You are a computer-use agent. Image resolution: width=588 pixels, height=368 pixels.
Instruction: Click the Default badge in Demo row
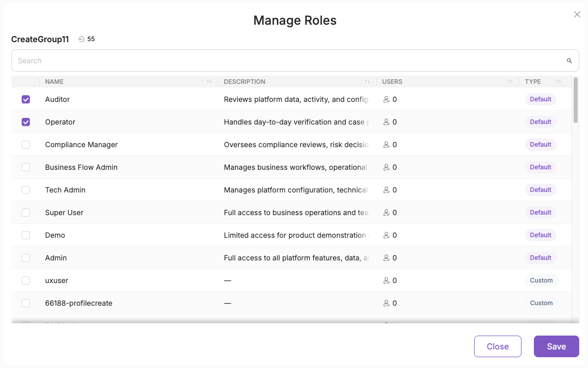(x=541, y=235)
